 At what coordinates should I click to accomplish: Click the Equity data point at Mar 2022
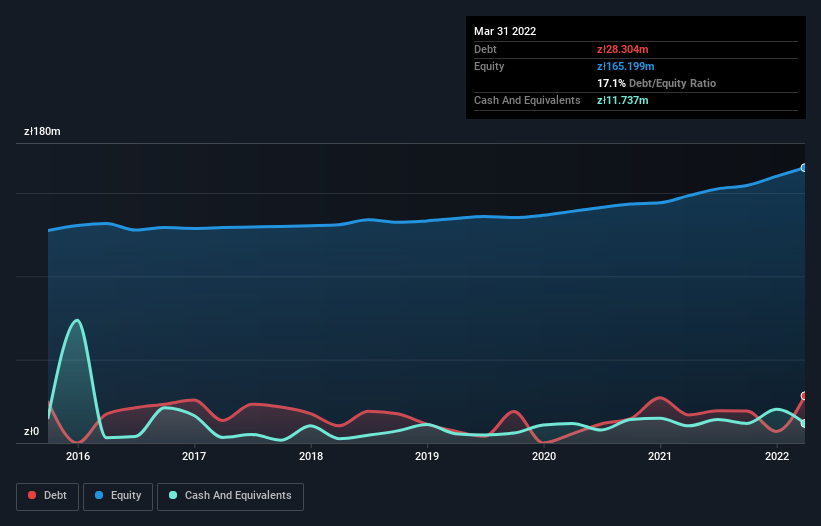click(804, 168)
